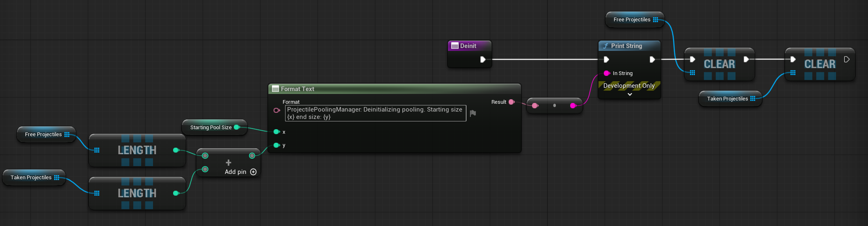
Task: Select the last CLEAR node on right
Action: pos(820,64)
